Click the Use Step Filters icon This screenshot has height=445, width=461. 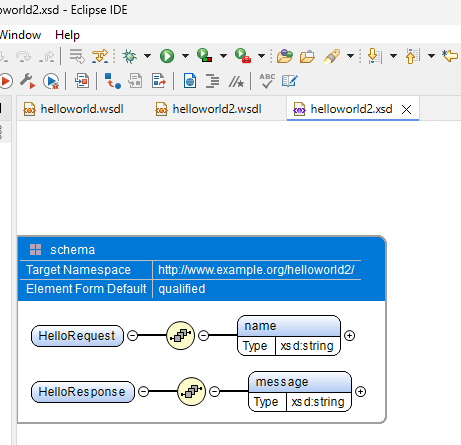[100, 56]
